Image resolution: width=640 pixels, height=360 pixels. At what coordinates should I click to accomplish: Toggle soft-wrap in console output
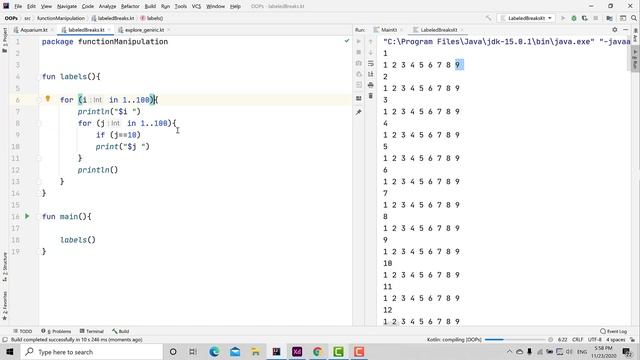(371, 63)
